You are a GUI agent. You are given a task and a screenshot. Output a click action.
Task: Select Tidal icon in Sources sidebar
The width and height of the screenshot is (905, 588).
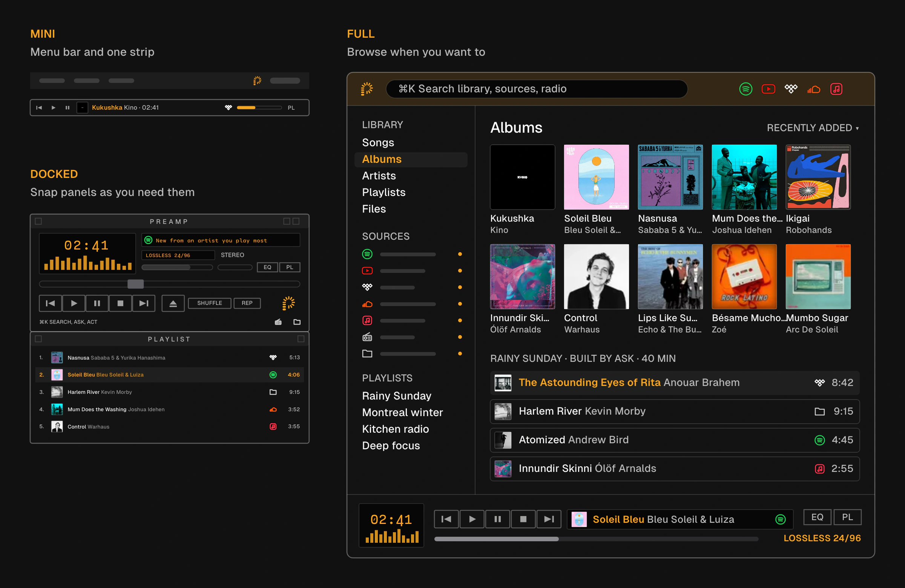pos(367,287)
